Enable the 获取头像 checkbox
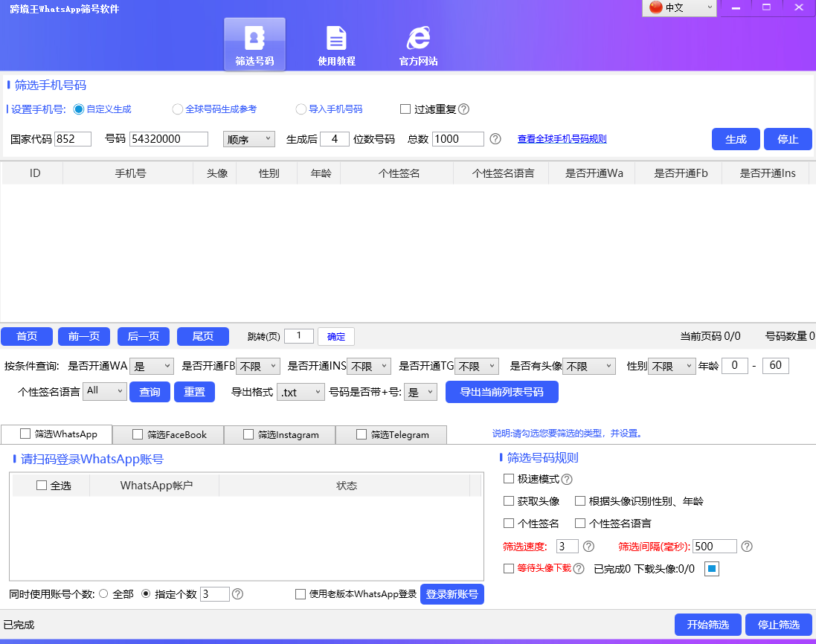 pos(510,500)
